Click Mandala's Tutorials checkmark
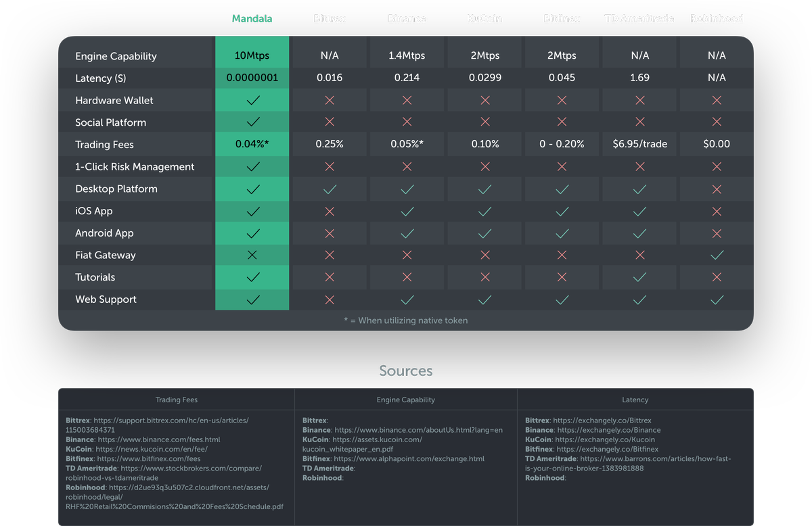The image size is (812, 526). click(253, 277)
